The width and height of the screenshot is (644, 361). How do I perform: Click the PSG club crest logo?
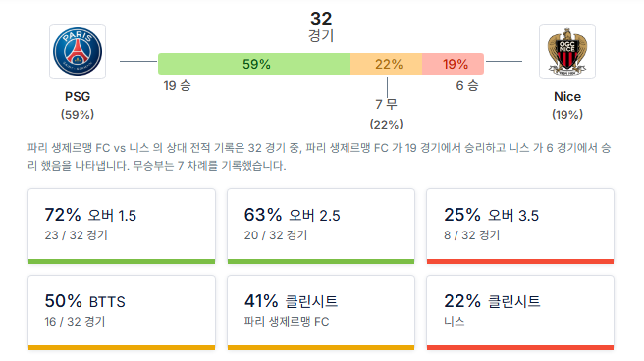coord(78,52)
